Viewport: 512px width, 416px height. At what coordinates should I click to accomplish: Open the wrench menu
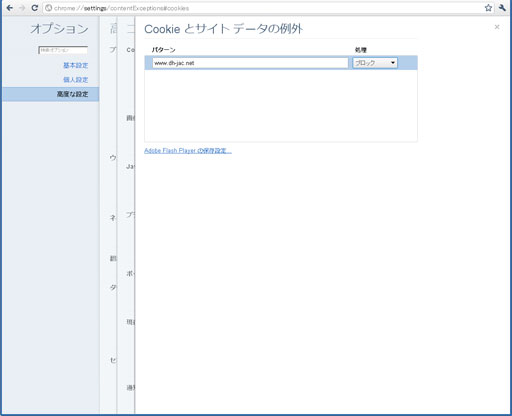tap(502, 8)
